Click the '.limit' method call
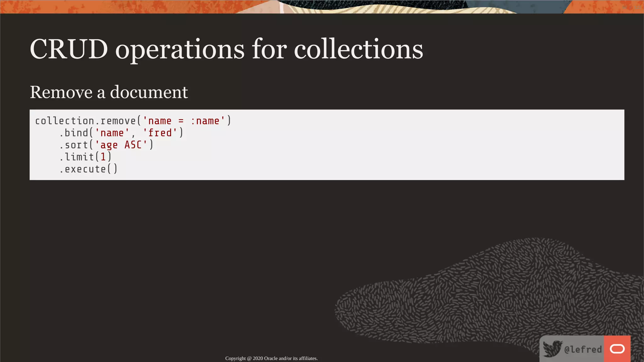The image size is (644, 362). tap(77, 157)
